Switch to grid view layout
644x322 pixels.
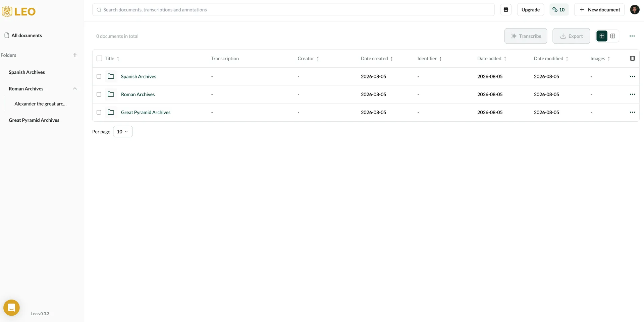pyautogui.click(x=613, y=36)
